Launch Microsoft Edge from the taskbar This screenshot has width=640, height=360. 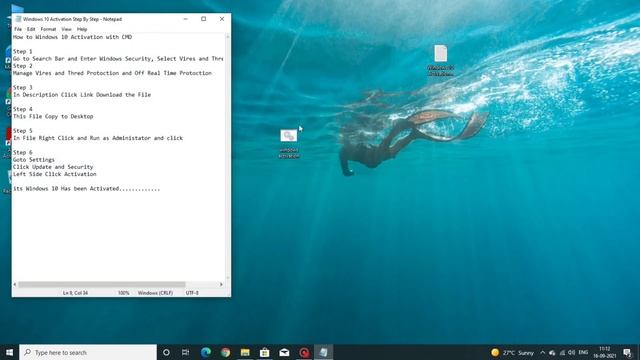coord(206,352)
